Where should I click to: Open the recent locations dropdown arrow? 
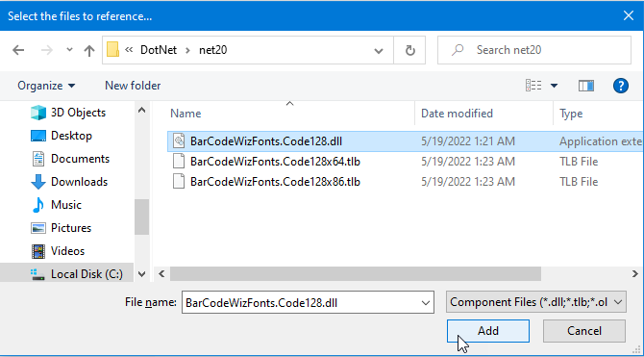pos(69,50)
